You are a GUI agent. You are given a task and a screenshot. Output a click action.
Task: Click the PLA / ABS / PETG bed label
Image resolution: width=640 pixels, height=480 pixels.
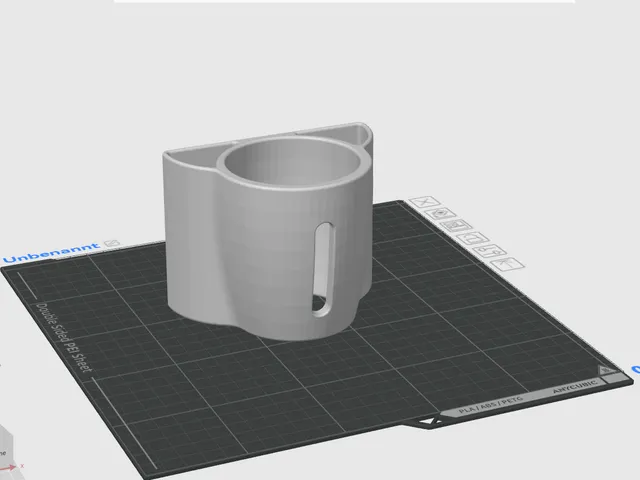click(491, 405)
